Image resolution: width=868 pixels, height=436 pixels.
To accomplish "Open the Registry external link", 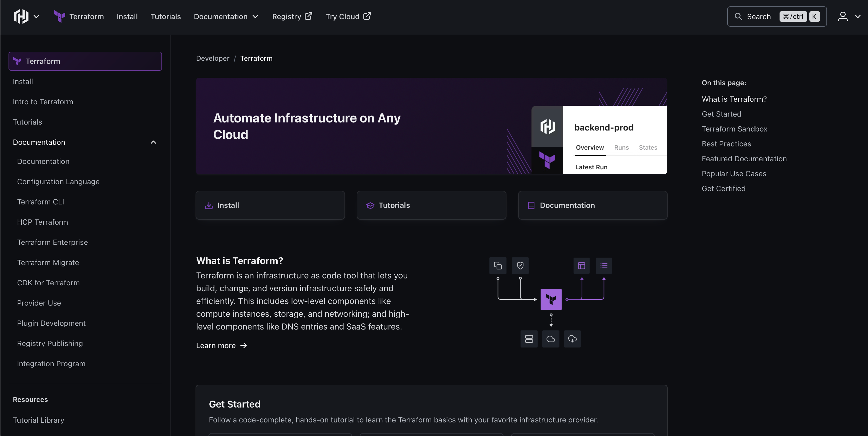I will (292, 17).
